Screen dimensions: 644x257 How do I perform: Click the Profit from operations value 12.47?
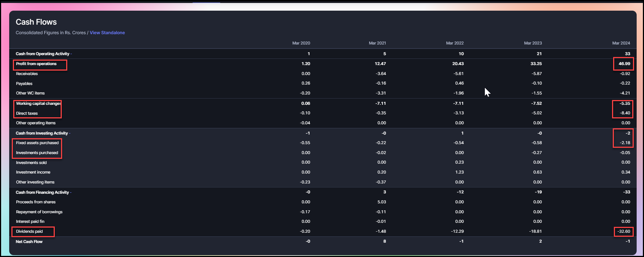(x=380, y=64)
